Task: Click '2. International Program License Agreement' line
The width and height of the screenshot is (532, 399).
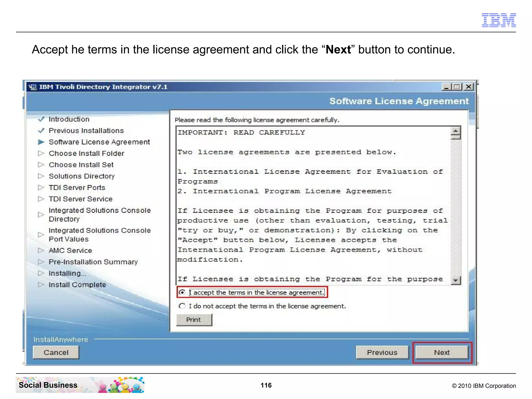Action: [x=284, y=191]
